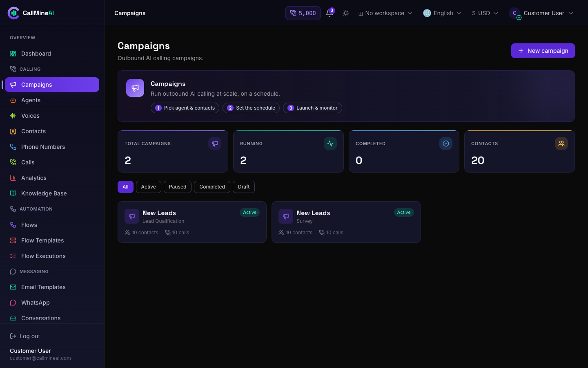588x368 pixels.
Task: Open the Customer User account menu
Action: click(541, 13)
